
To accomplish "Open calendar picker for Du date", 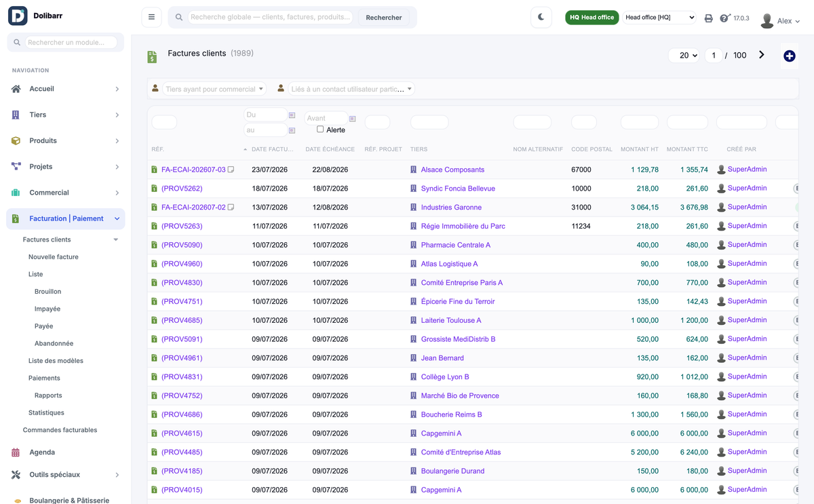I will (292, 115).
